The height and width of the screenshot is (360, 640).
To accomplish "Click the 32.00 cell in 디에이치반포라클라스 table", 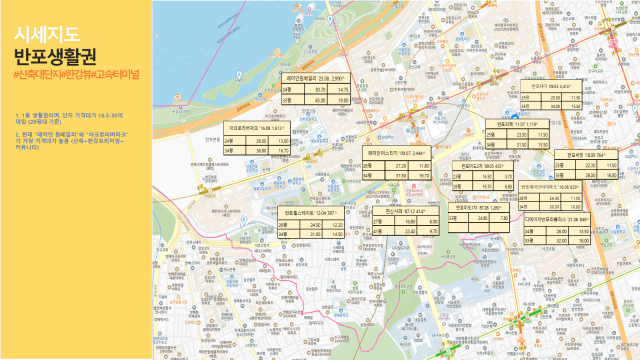I will [x=558, y=241].
